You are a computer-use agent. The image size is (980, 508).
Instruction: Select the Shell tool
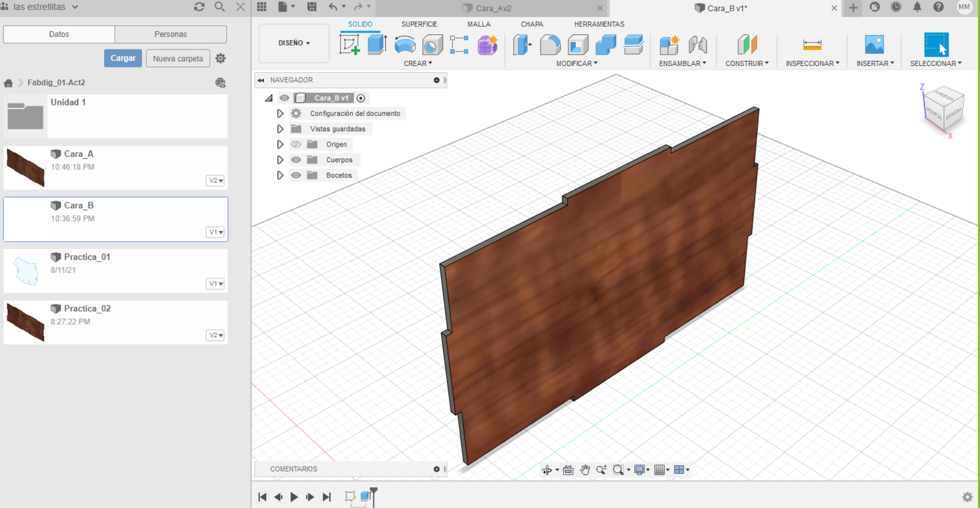coord(578,44)
